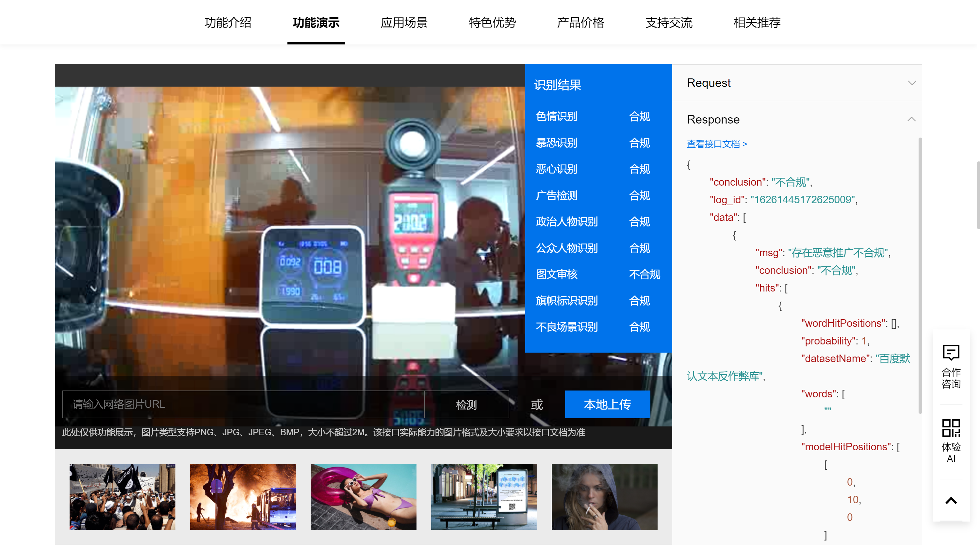Click the 本地上传 upload button
This screenshot has height=549, width=980.
pos(607,404)
